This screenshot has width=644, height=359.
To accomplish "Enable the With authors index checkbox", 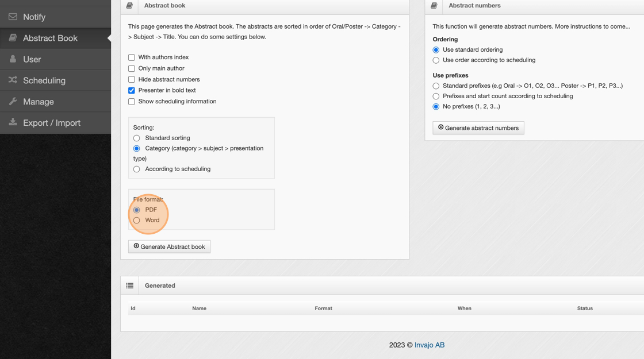I will (x=132, y=57).
